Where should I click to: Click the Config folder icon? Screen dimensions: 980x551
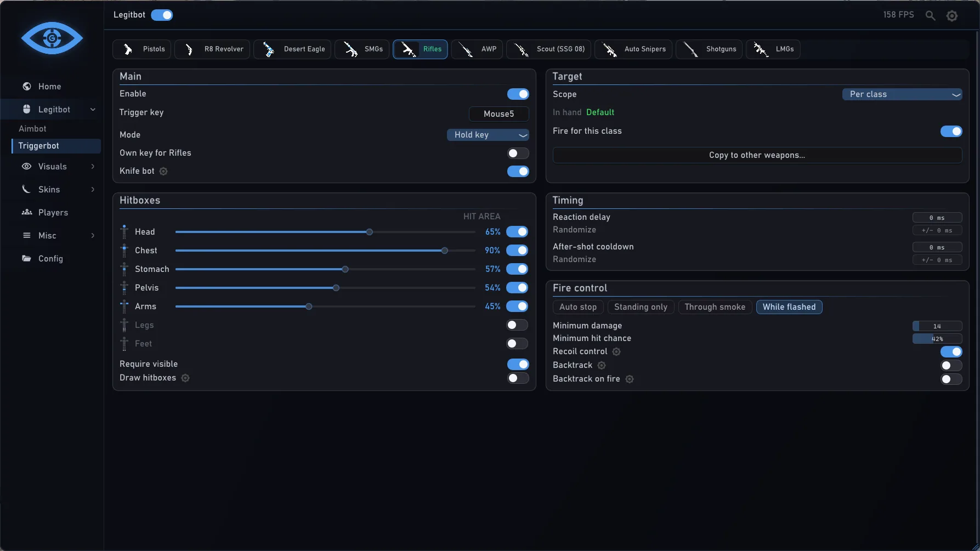[x=26, y=258]
